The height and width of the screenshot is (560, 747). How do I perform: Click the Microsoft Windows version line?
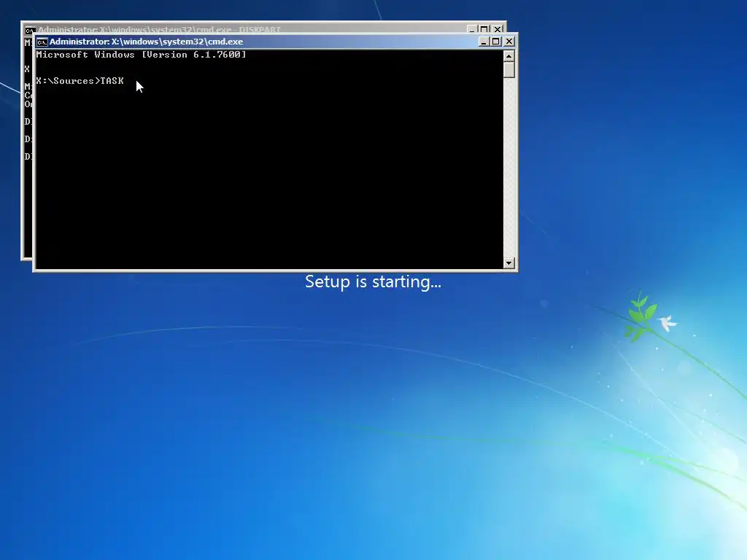coord(142,55)
